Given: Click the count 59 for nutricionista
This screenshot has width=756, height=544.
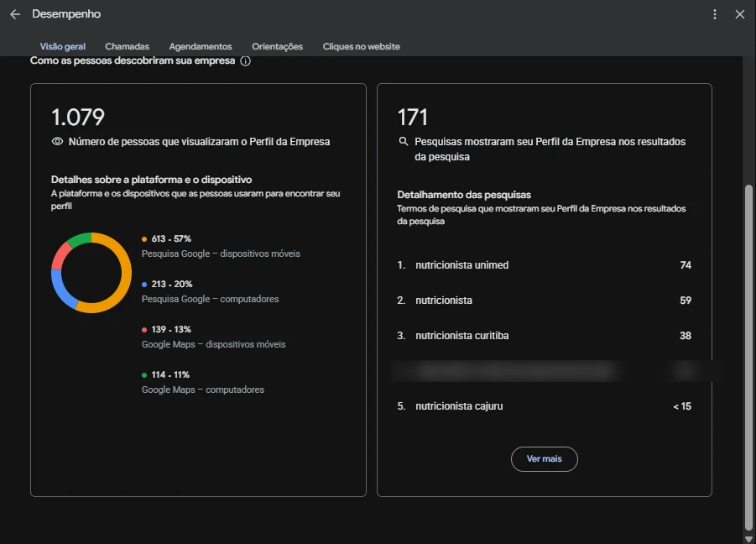Looking at the screenshot, I should coord(686,301).
